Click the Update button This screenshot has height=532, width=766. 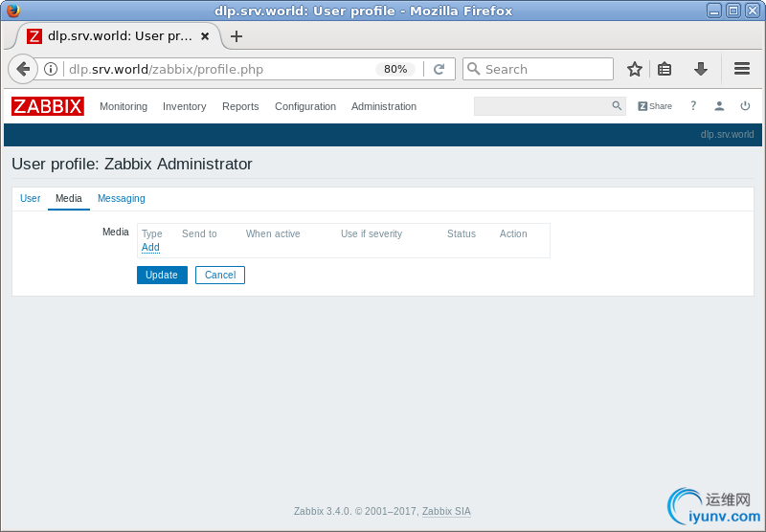pyautogui.click(x=162, y=275)
